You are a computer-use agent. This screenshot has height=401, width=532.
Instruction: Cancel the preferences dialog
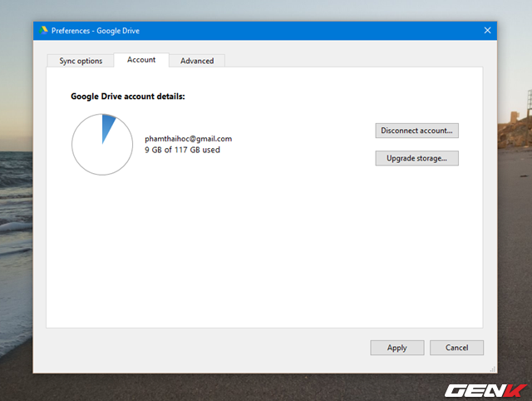pyautogui.click(x=456, y=348)
